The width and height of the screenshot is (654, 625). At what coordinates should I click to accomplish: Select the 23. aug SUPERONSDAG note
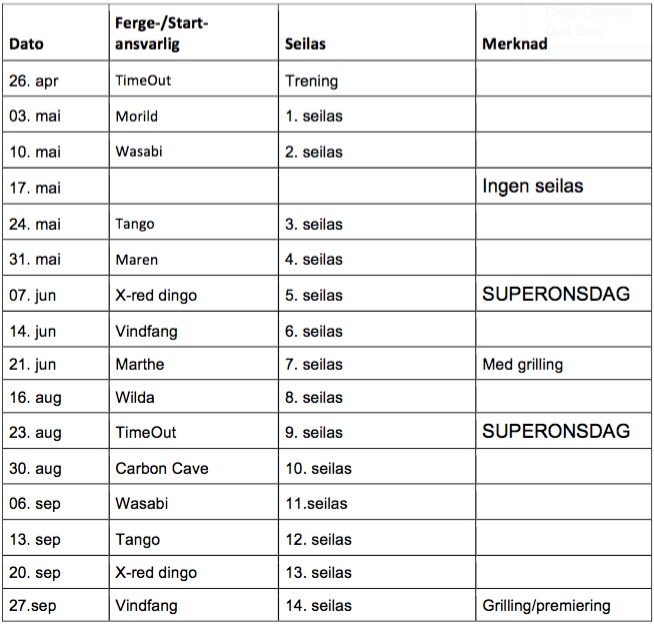pyautogui.click(x=556, y=431)
